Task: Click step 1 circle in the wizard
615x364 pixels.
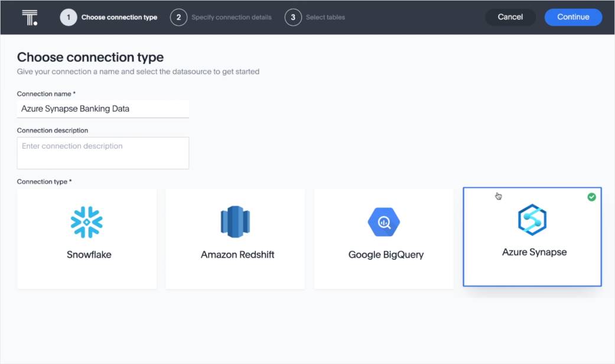Action: point(69,17)
